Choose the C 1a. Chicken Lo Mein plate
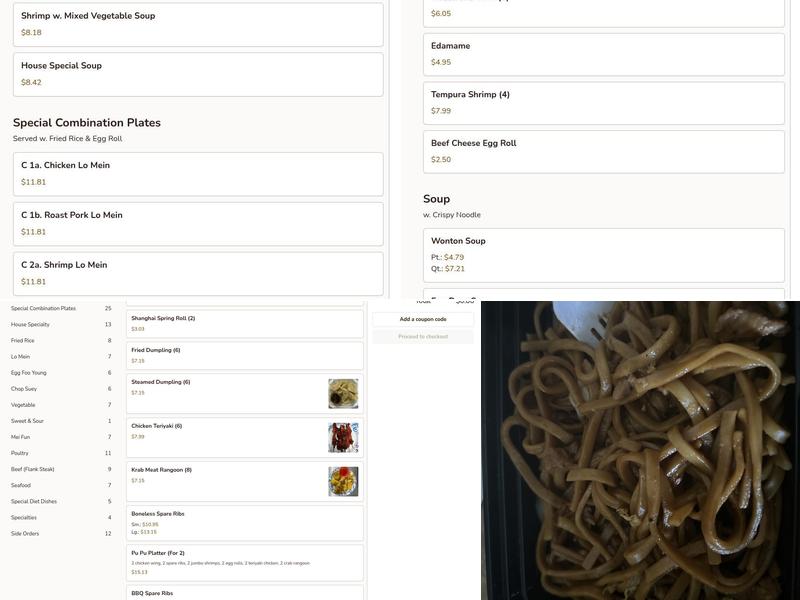 (198, 174)
